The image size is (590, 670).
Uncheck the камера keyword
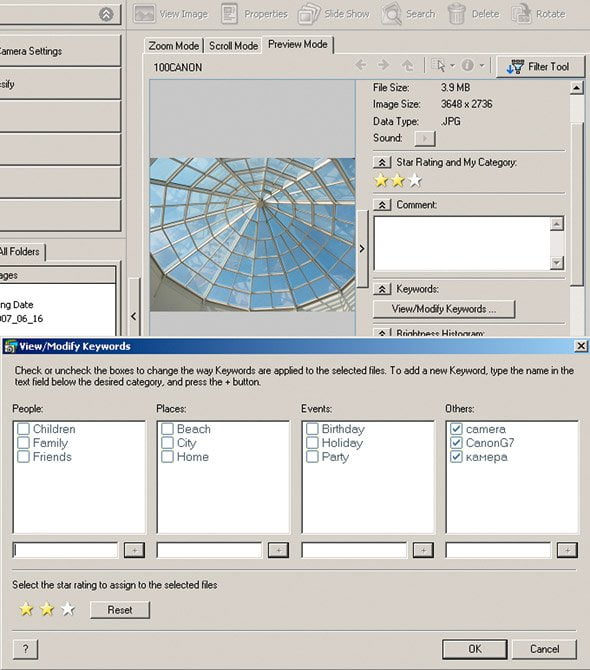[456, 457]
